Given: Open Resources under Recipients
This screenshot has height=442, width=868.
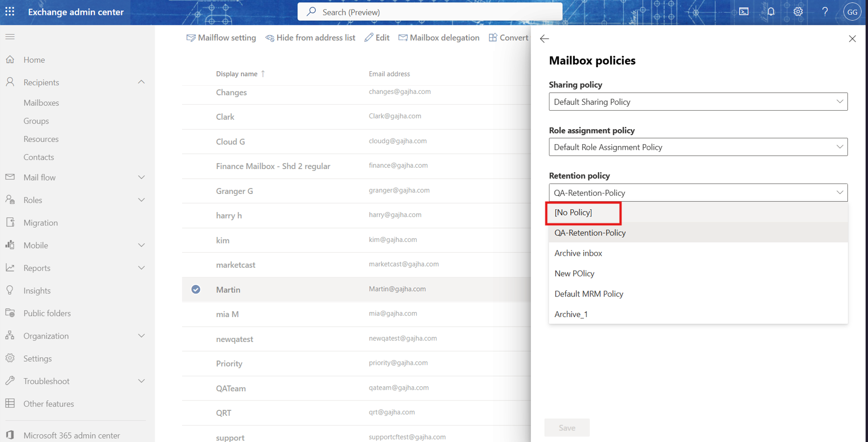Looking at the screenshot, I should (x=41, y=139).
